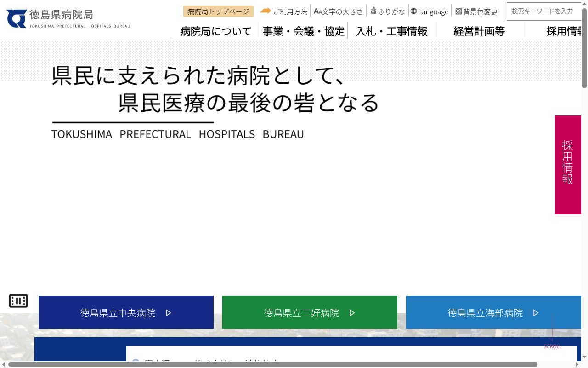Image resolution: width=588 pixels, height=368 pixels.
Task: Click the horizontal scrollbar left arrow
Action: point(3,365)
